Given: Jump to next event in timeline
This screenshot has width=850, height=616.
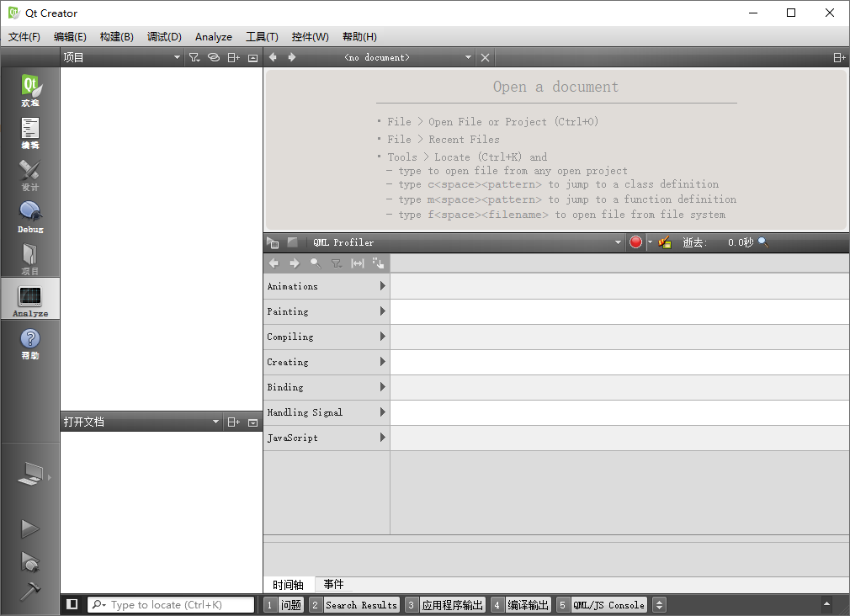Looking at the screenshot, I should 295,263.
